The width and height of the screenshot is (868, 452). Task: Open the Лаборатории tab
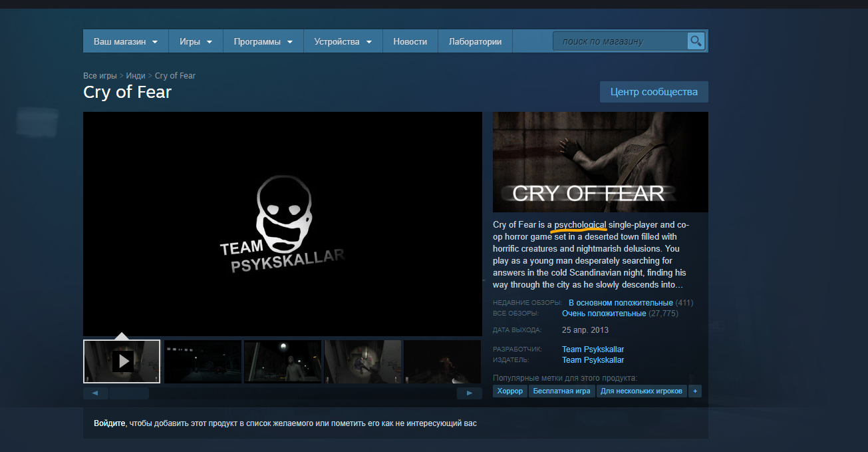pyautogui.click(x=475, y=41)
